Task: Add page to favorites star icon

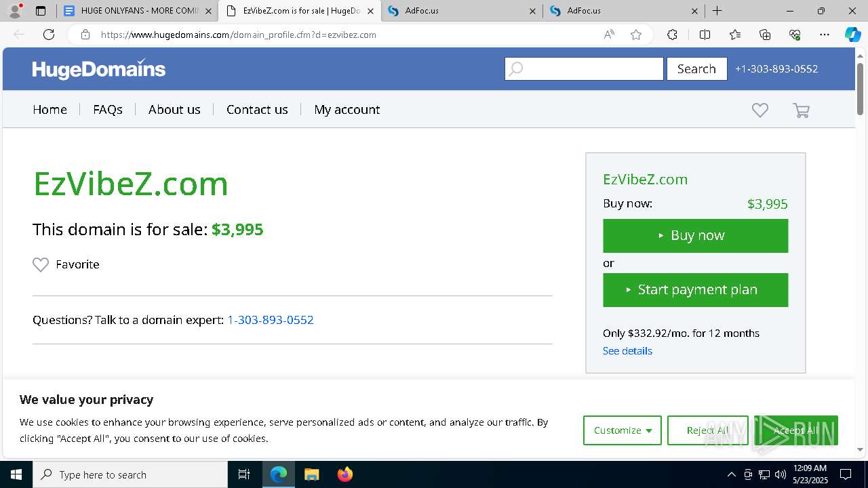Action: [x=636, y=35]
